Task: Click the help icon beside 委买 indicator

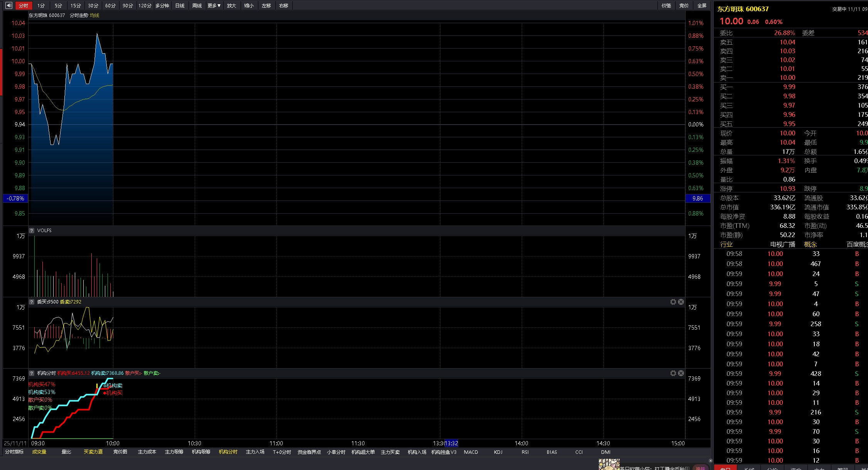Action: 32,302
